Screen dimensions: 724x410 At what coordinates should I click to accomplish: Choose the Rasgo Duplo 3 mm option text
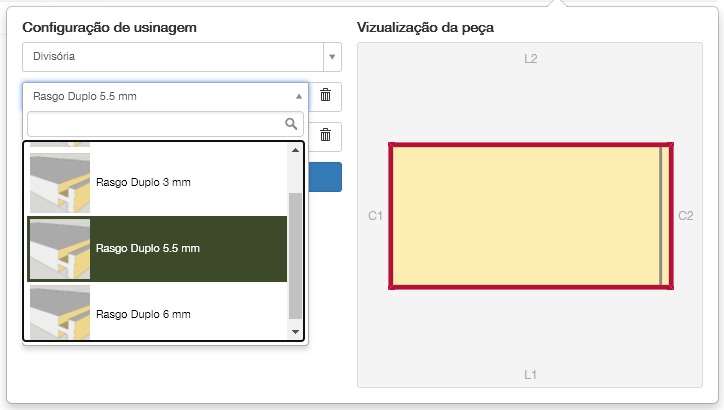[x=143, y=182]
